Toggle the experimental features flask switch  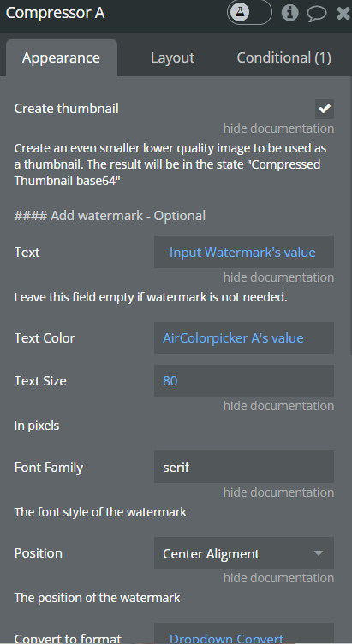click(249, 13)
